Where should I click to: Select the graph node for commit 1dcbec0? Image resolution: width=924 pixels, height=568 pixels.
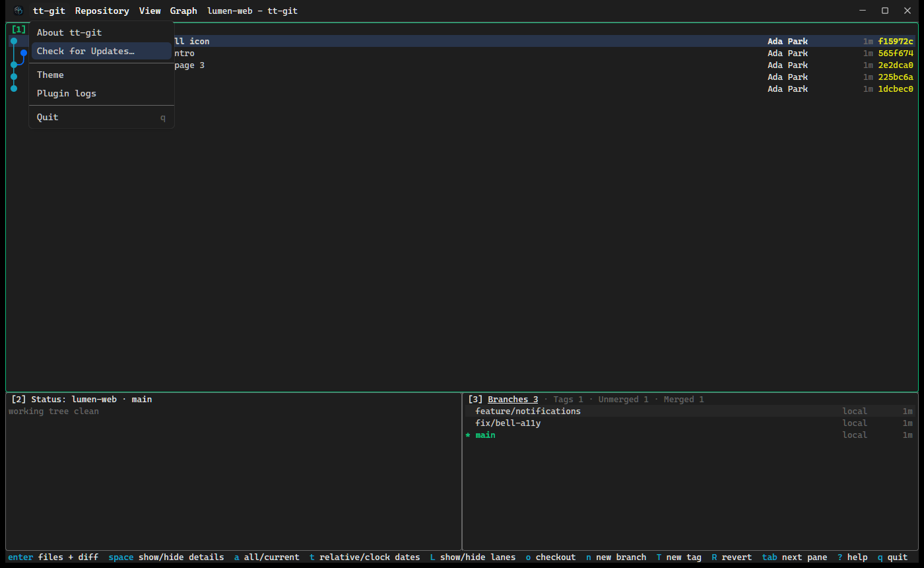[x=14, y=89]
